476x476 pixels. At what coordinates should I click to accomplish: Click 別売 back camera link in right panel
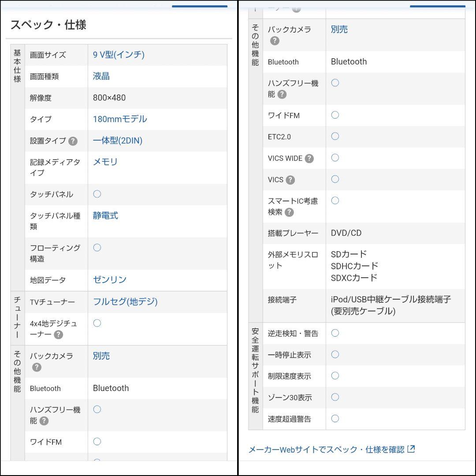tap(339, 29)
